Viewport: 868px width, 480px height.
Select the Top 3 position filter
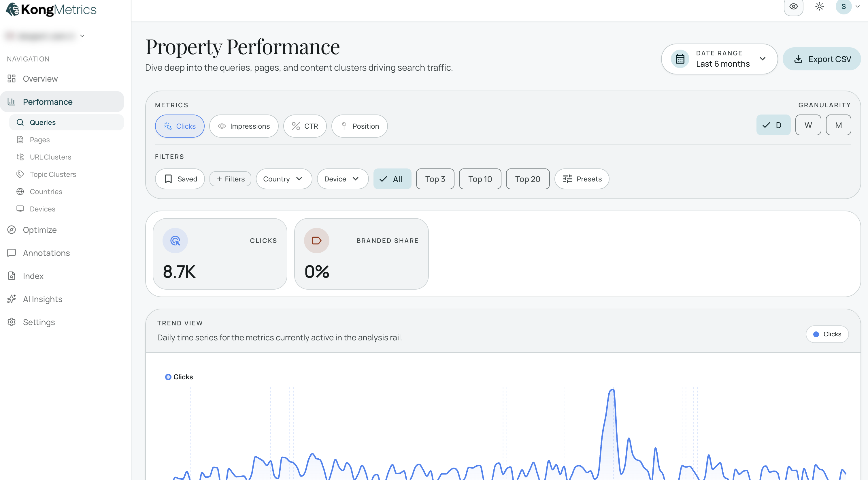click(x=435, y=179)
